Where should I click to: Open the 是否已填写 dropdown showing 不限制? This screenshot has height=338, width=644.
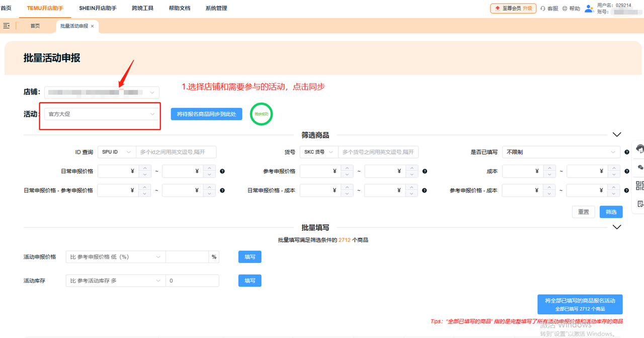tap(561, 152)
